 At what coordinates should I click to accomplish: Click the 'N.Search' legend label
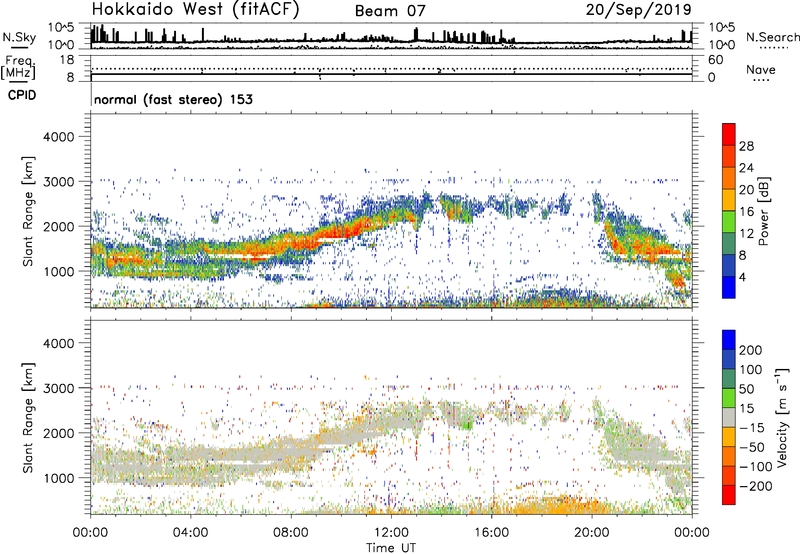[x=772, y=37]
